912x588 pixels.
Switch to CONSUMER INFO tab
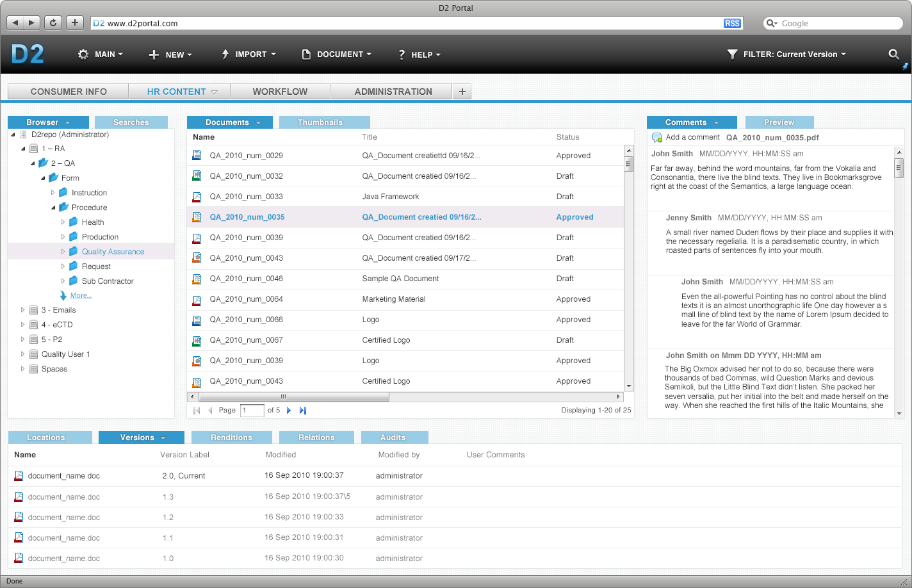[x=69, y=92]
